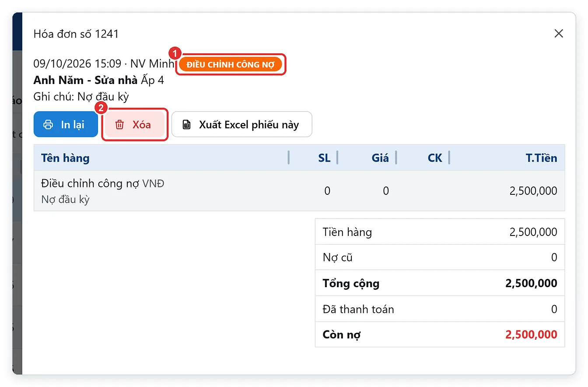The image size is (588, 387).
Task: Click the spreadsheet icon on Xuất Excel
Action: [x=187, y=125]
